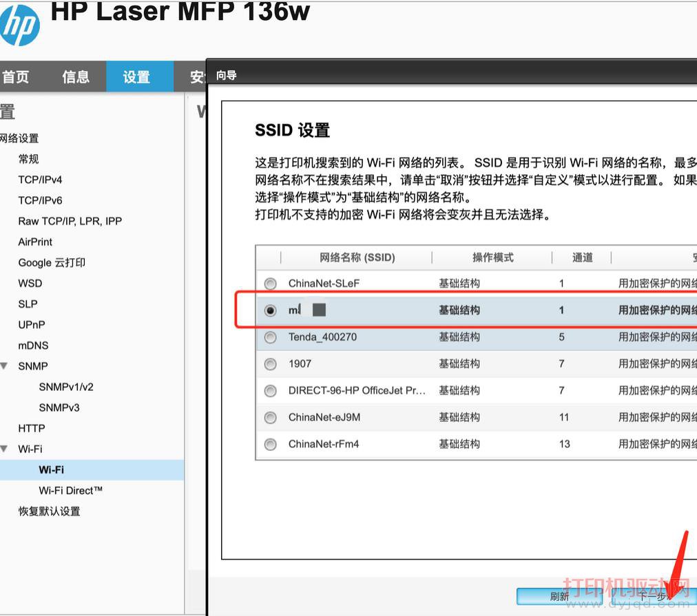Open 常规 network settings
This screenshot has height=616, width=697.
(x=28, y=159)
